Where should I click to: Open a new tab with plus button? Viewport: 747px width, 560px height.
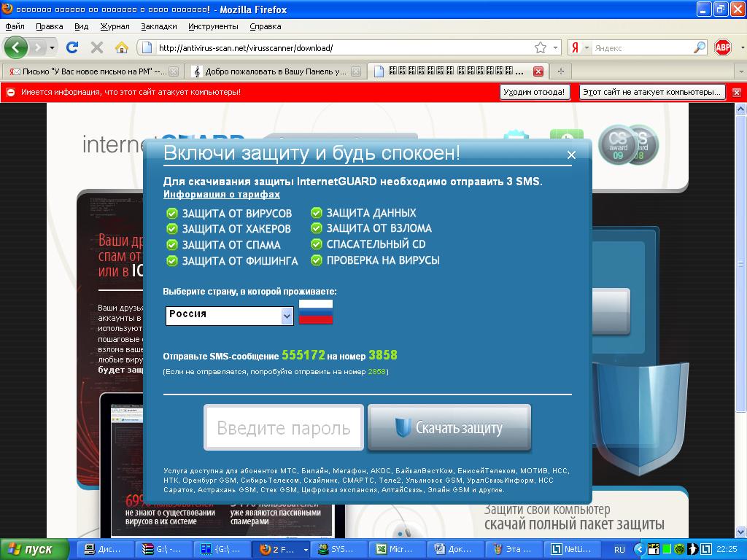tap(561, 71)
